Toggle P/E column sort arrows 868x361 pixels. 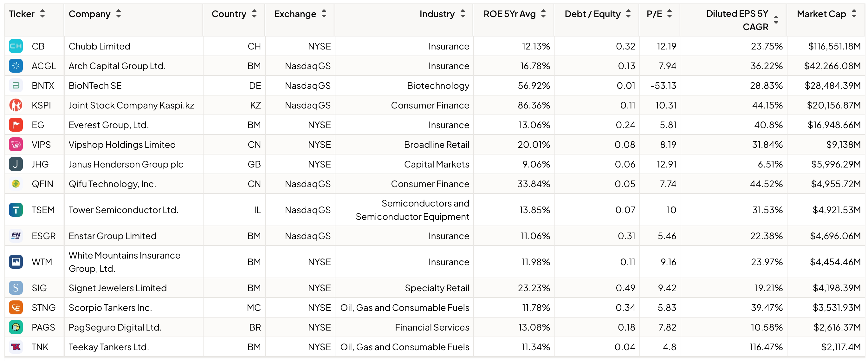[x=669, y=14]
